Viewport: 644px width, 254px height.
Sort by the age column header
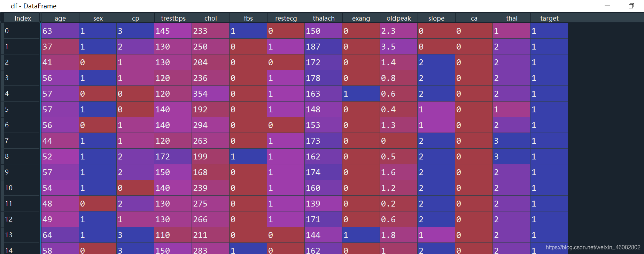[x=60, y=18]
